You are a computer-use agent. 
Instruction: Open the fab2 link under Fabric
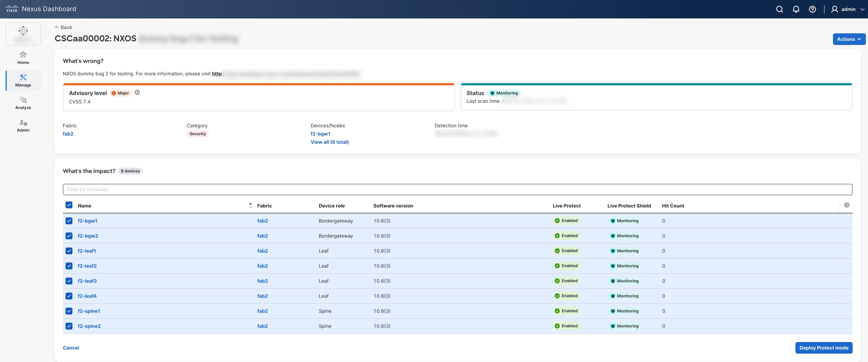pos(68,134)
